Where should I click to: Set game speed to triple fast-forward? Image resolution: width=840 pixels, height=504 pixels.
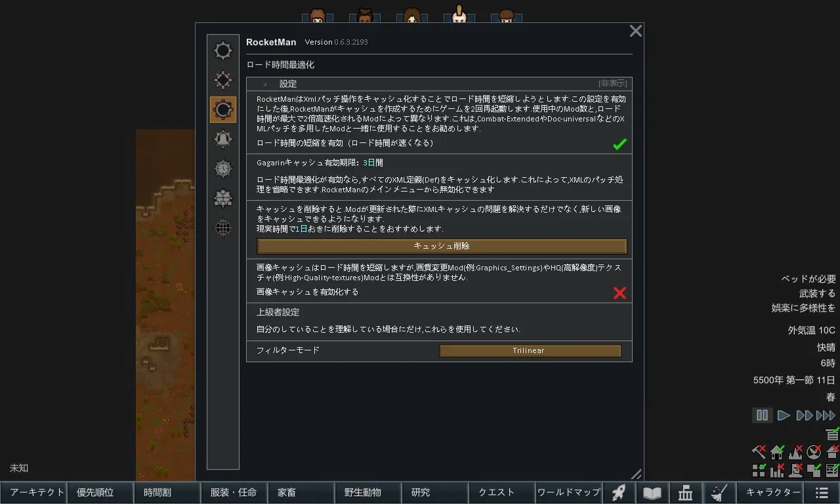(826, 415)
